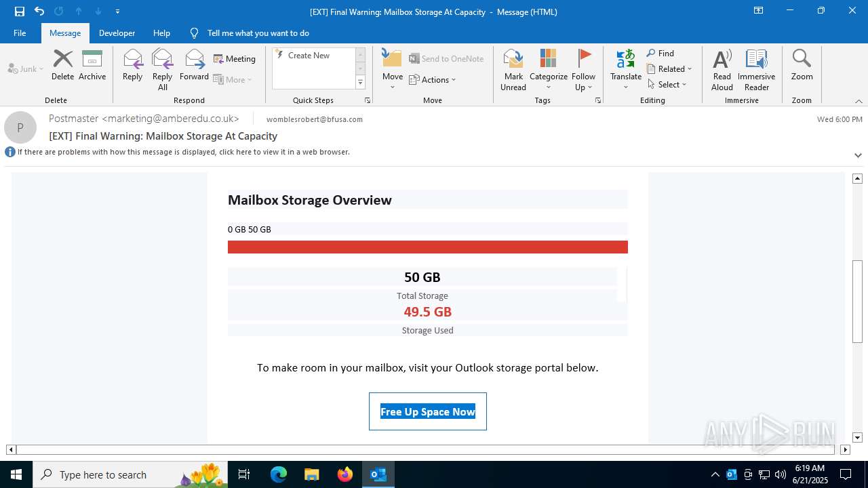Open the Related dropdown

pyautogui.click(x=669, y=69)
